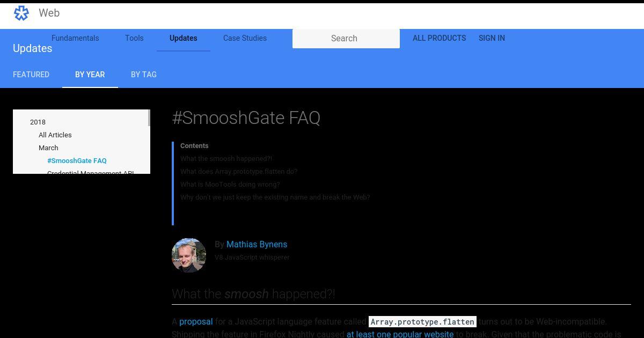
Task: Open 'What is MooTools doing wrong?' link
Action: coord(230,184)
